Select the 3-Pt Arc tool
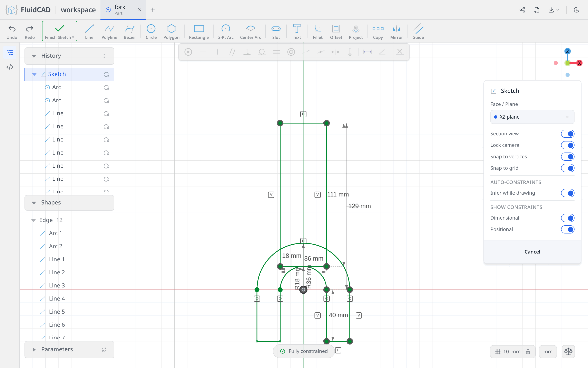588x368 pixels. tap(226, 32)
